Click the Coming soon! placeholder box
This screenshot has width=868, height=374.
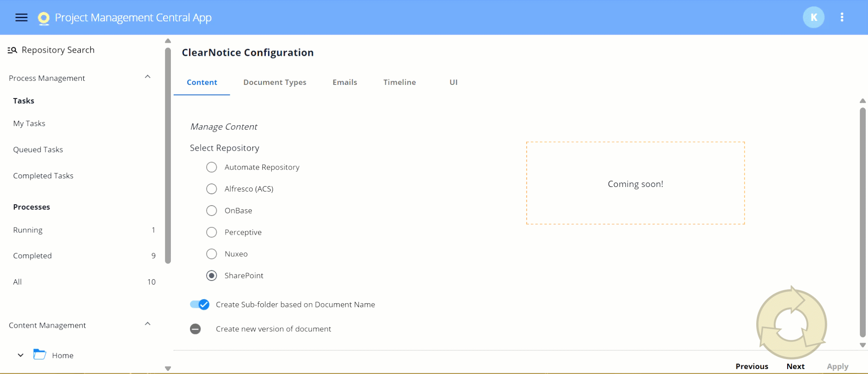click(635, 183)
